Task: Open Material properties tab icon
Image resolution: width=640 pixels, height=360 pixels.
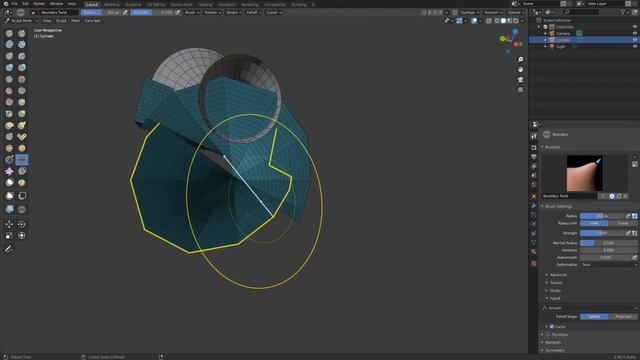Action: pos(534,252)
